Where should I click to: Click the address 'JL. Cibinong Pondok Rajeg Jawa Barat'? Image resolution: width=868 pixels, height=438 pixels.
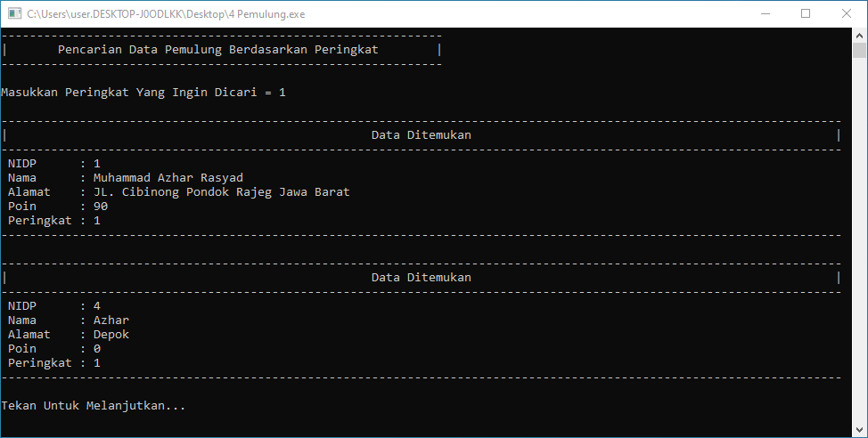pyautogui.click(x=221, y=192)
